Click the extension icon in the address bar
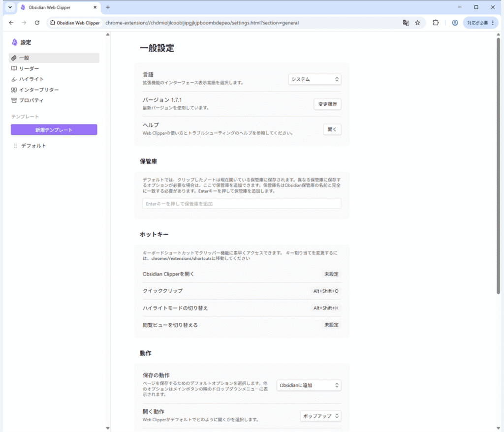504x432 pixels. click(53, 23)
